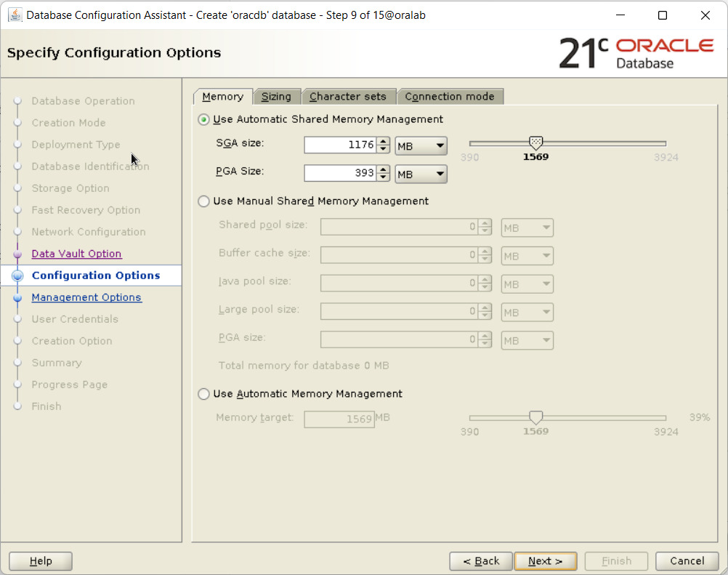Click the SGA size input field
This screenshot has width=728, height=575.
point(339,145)
